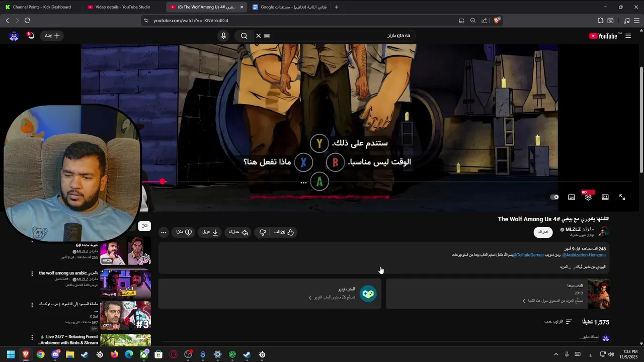The width and height of the screenshot is (644, 362).
Task: Open @Arabization-Horizons link in description
Action: tap(584, 255)
